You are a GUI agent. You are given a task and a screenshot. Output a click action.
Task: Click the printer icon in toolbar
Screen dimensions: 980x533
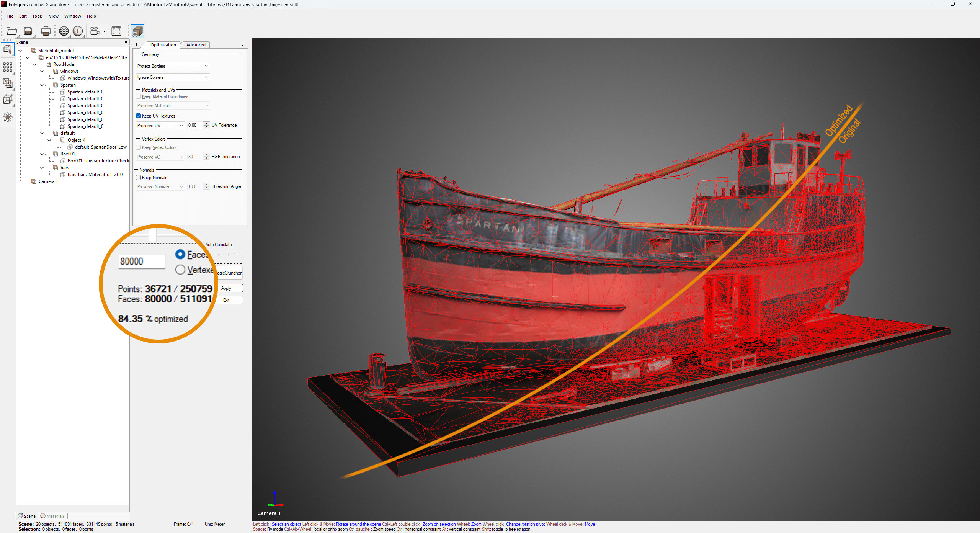pyautogui.click(x=46, y=31)
